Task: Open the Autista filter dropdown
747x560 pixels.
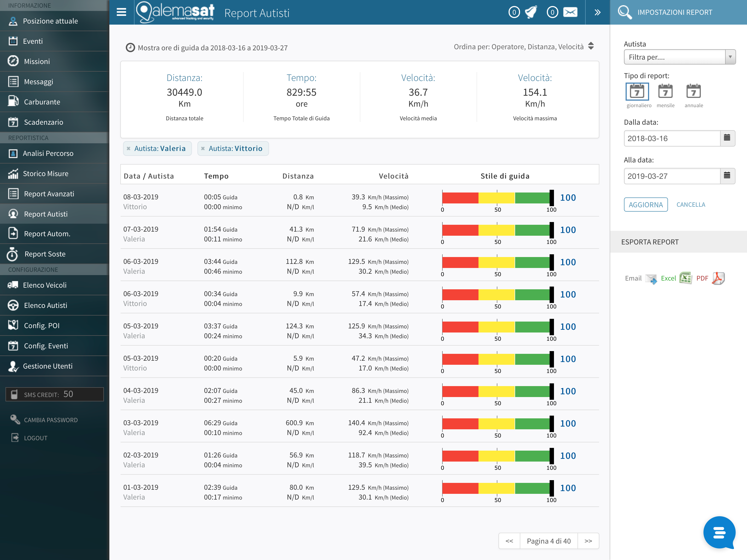Action: (x=679, y=57)
